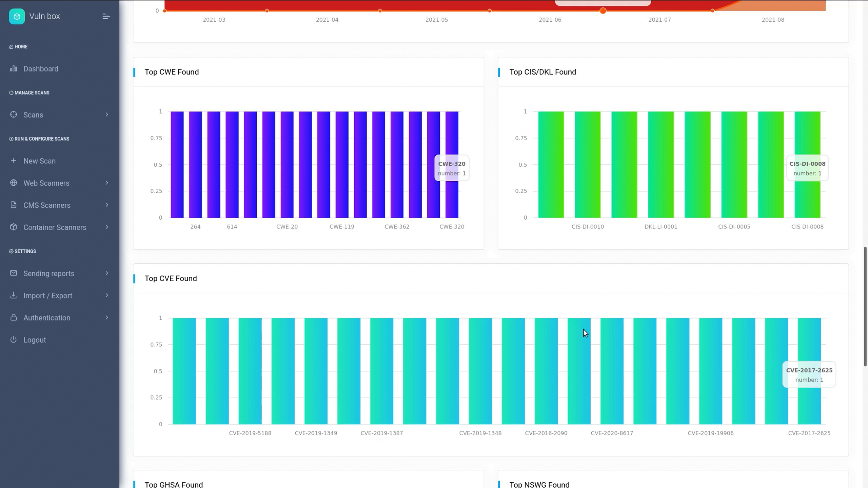Open the CMS Scanners menu item
This screenshot has width=868, height=488.
point(60,205)
